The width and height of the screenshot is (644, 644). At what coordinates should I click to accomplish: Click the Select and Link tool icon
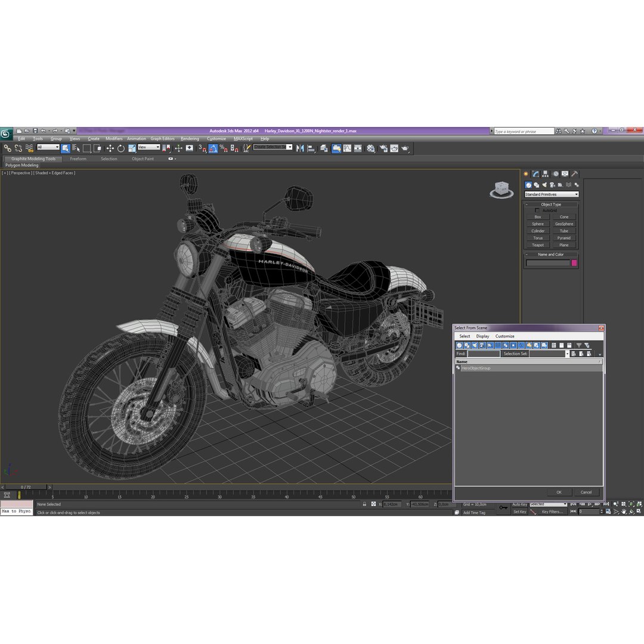pyautogui.click(x=7, y=148)
